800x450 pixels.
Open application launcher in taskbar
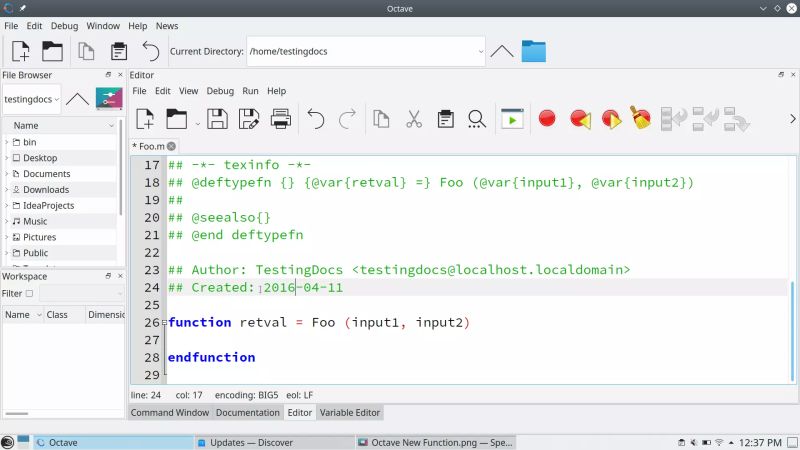pyautogui.click(x=7, y=442)
